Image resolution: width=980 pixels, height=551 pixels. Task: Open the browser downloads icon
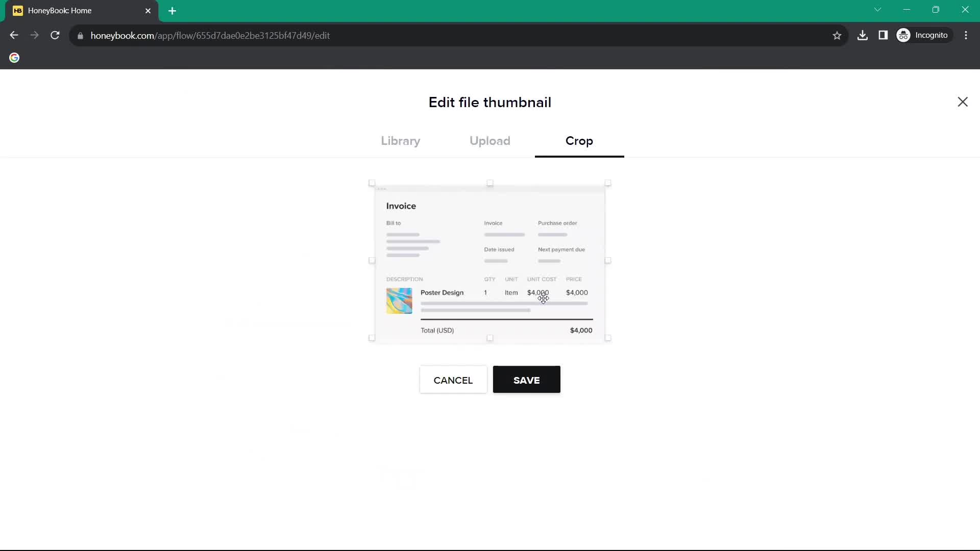pos(863,35)
